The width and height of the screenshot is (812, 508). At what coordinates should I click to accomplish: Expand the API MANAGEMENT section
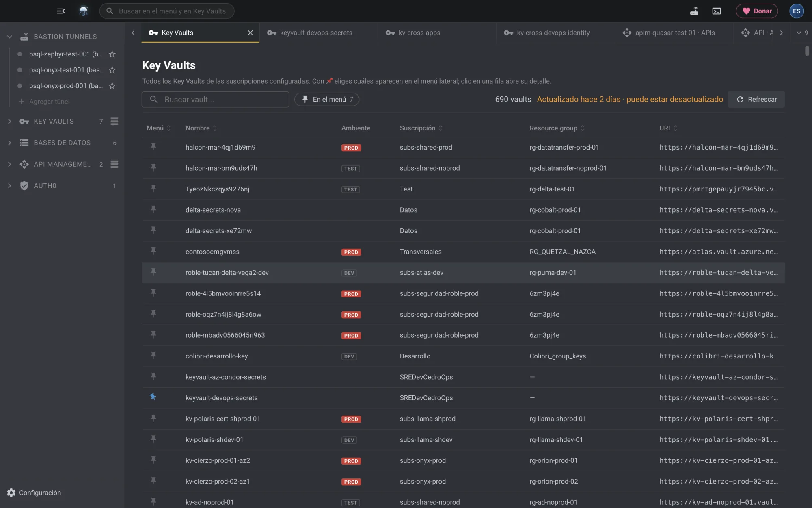point(10,164)
